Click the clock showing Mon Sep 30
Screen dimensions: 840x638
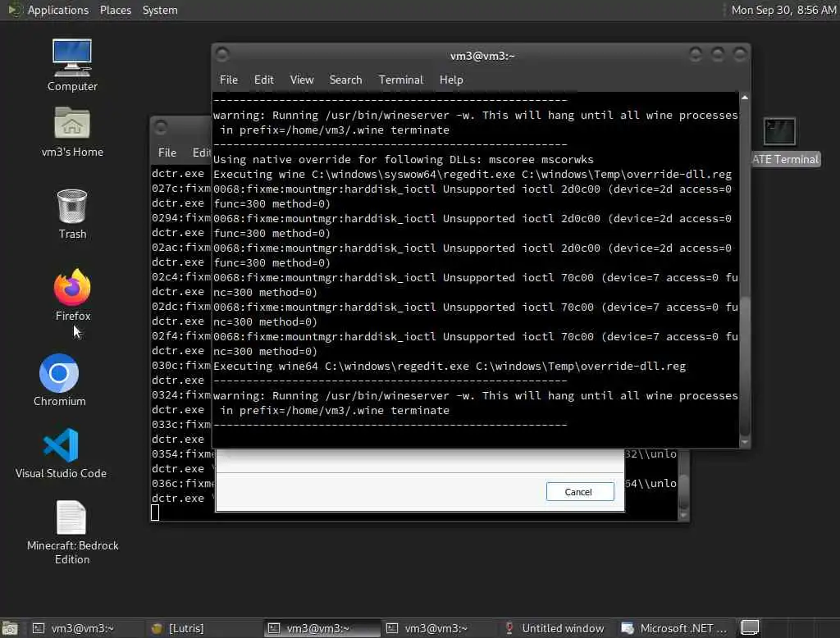point(783,10)
